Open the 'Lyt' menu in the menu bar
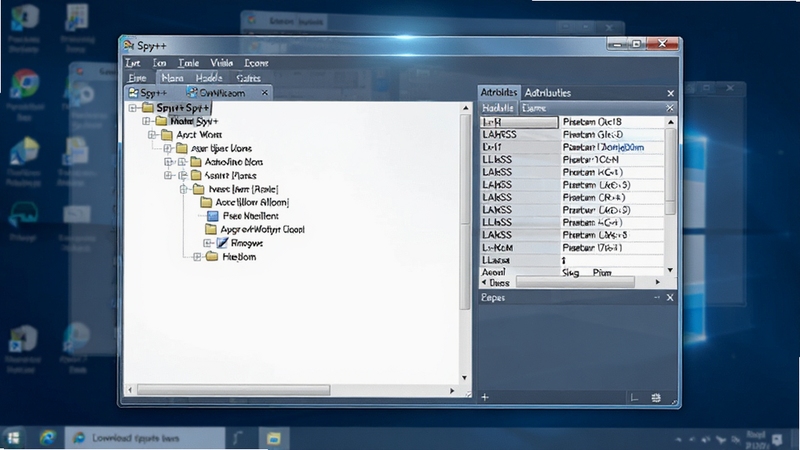 pyautogui.click(x=133, y=63)
